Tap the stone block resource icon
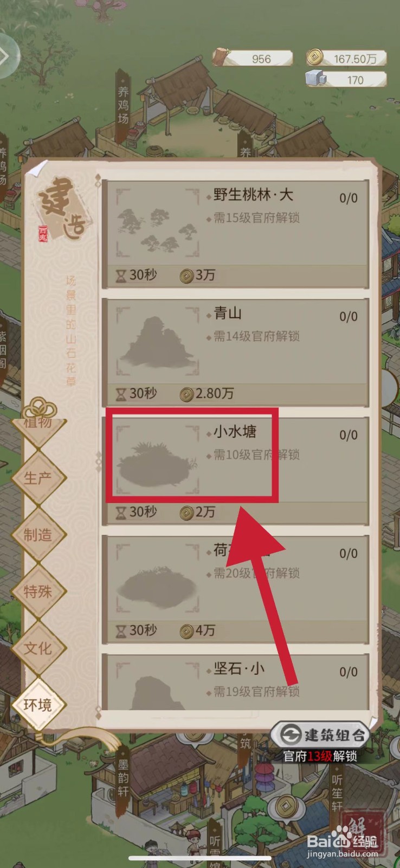This screenshot has height=868, width=400. (x=315, y=79)
